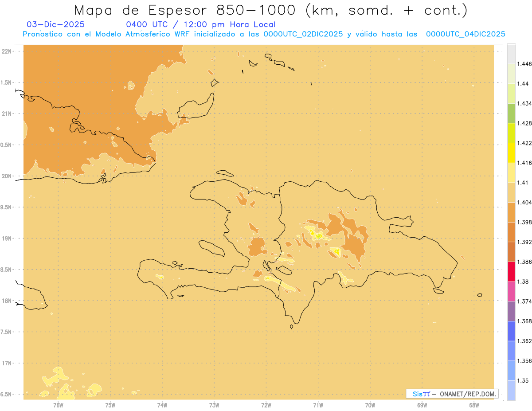The image size is (532, 411).
Task: Select the date label '03-Dic-2025'
Action: click(x=55, y=24)
